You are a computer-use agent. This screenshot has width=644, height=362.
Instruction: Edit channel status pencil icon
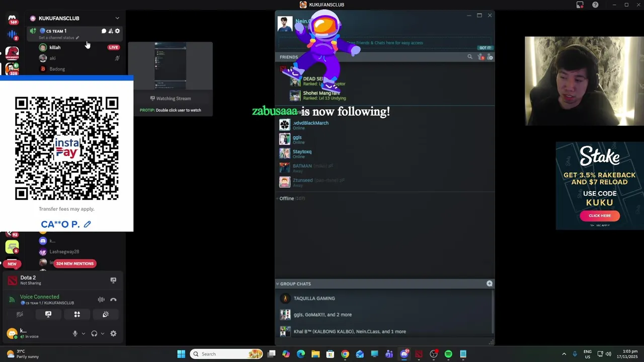tap(77, 38)
